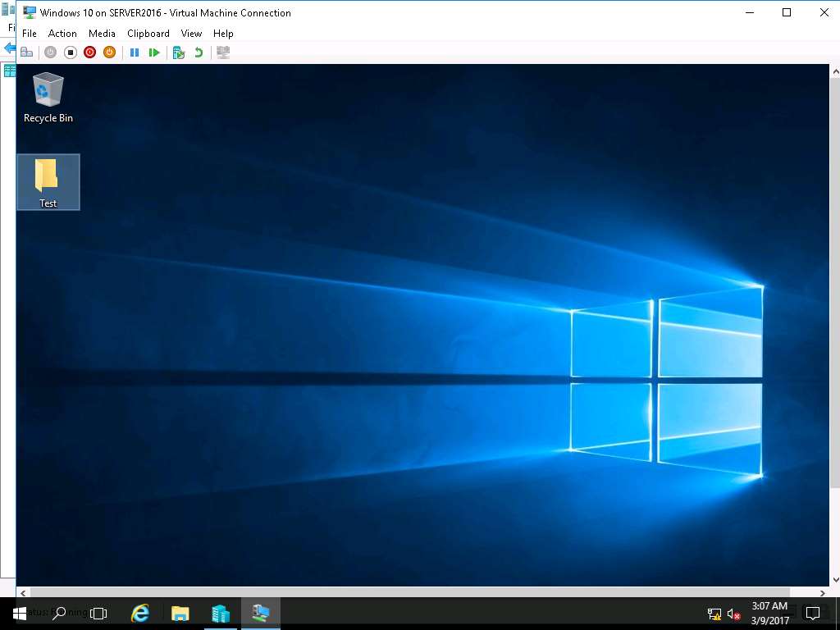The width and height of the screenshot is (840, 630).
Task: Open the View menu
Action: click(x=191, y=33)
